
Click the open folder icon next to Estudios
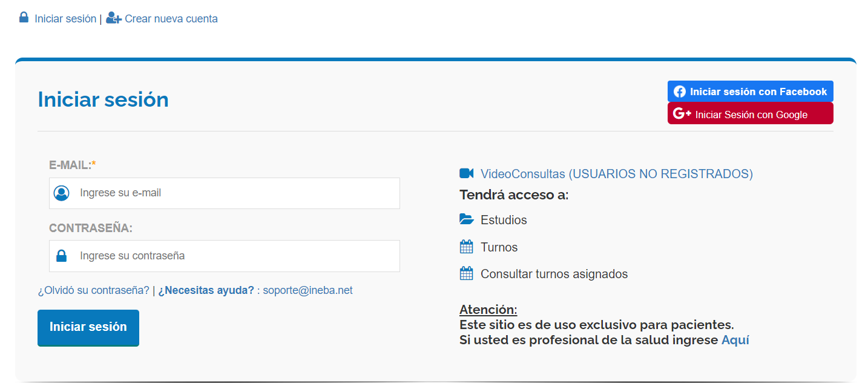point(466,219)
